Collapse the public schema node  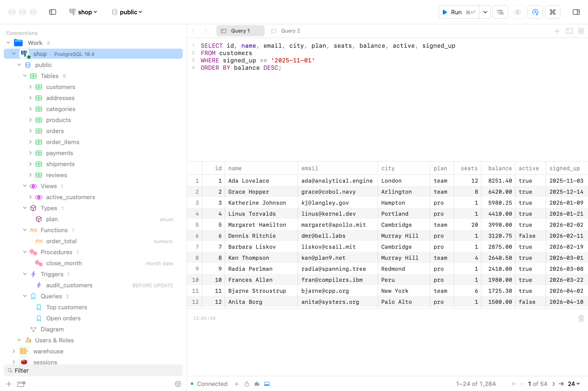tap(19, 65)
